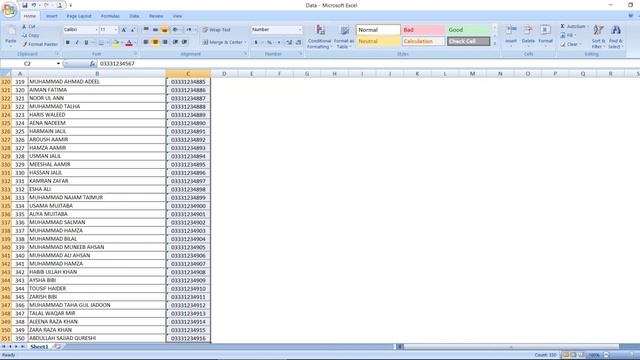
Task: Click the Decrease Decimal icon
Action: point(299,42)
